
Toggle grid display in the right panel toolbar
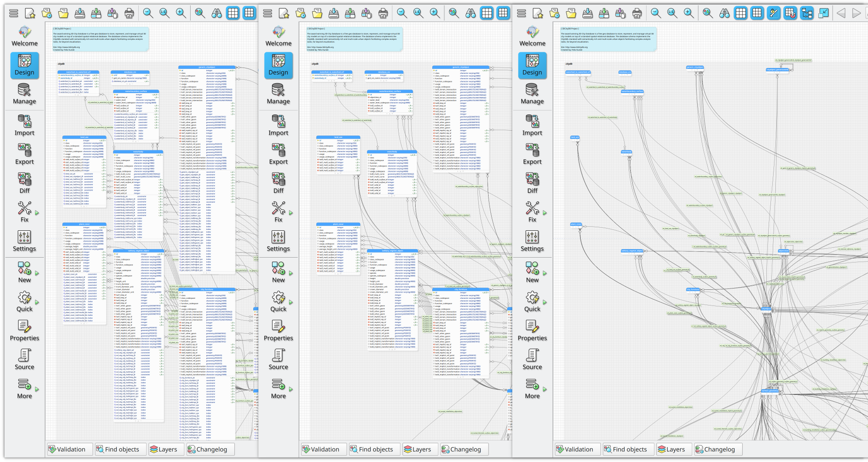741,13
